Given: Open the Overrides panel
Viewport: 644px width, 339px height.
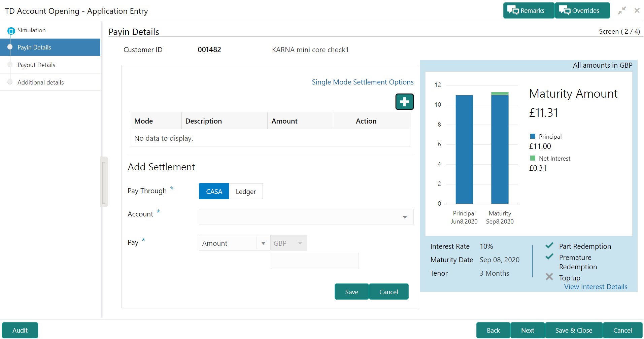Looking at the screenshot, I should click(x=582, y=10).
